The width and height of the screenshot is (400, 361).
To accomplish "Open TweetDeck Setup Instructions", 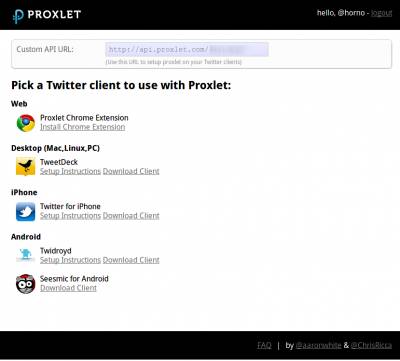I will coord(70,171).
